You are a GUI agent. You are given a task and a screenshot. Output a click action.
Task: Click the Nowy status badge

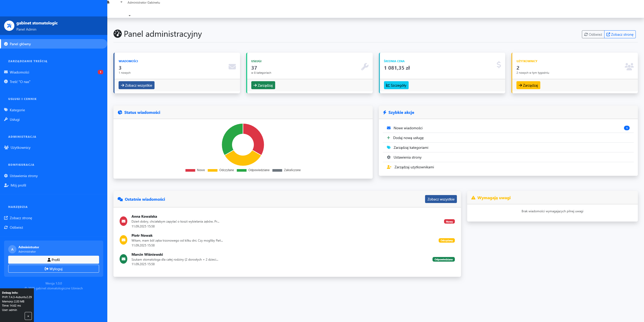point(449,222)
